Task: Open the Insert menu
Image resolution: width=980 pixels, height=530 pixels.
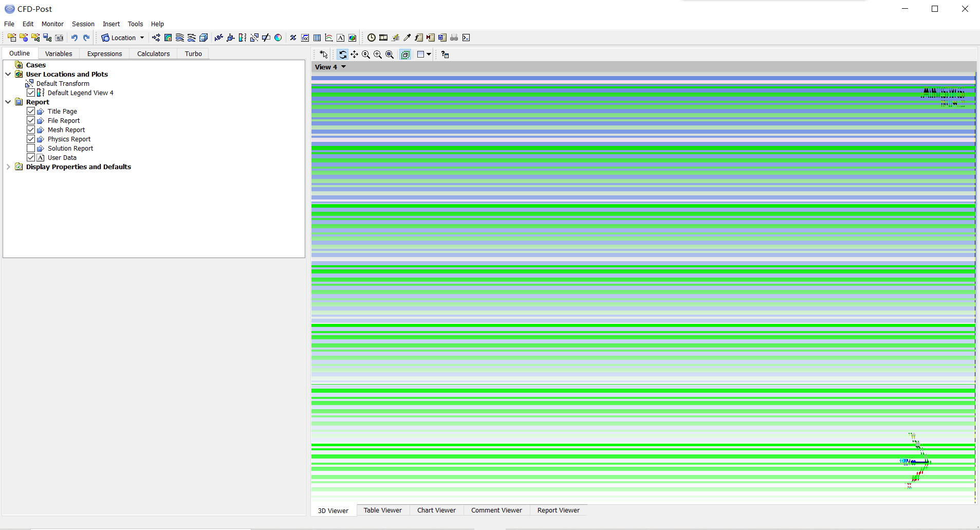Action: (111, 24)
